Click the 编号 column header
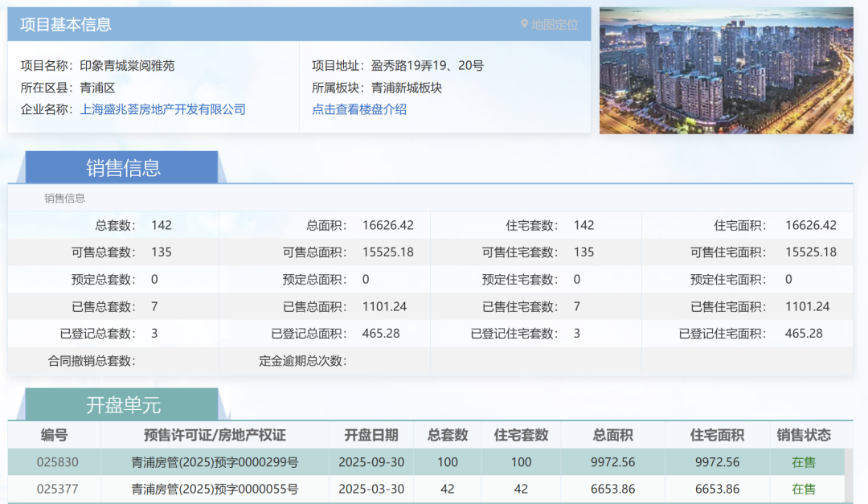 pyautogui.click(x=55, y=436)
